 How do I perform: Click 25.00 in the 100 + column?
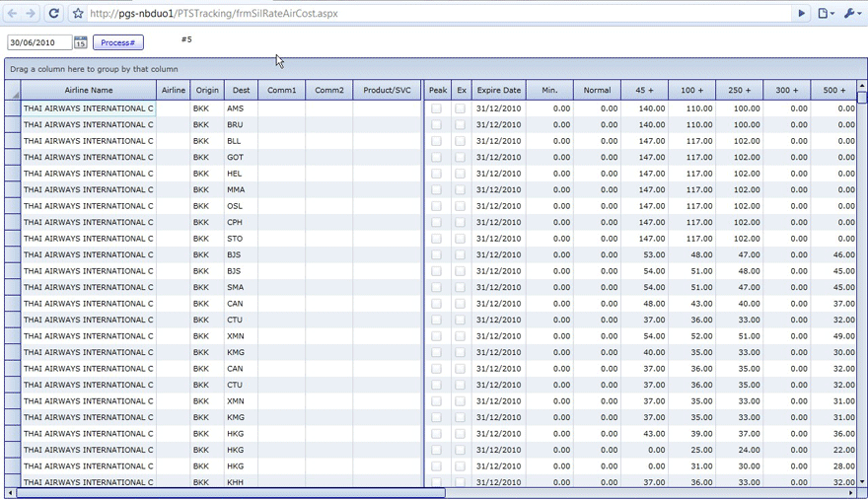pyautogui.click(x=692, y=450)
